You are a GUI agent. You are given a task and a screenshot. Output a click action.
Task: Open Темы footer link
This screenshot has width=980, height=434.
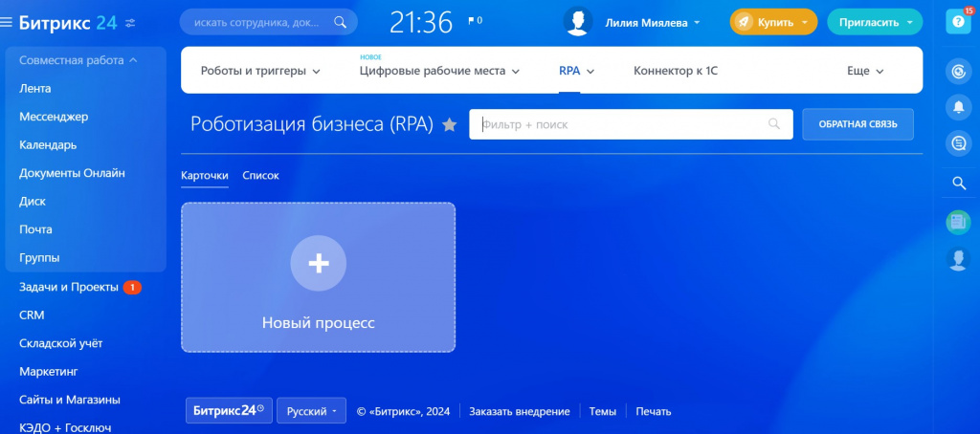click(x=603, y=411)
